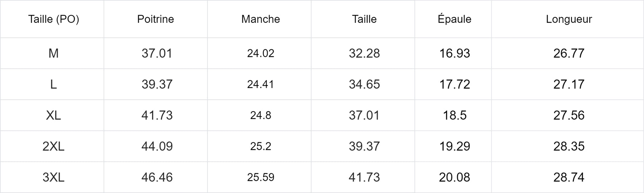Image resolution: width=644 pixels, height=193 pixels.
Task: Click the 28.74 Longueur value
Action: click(569, 177)
